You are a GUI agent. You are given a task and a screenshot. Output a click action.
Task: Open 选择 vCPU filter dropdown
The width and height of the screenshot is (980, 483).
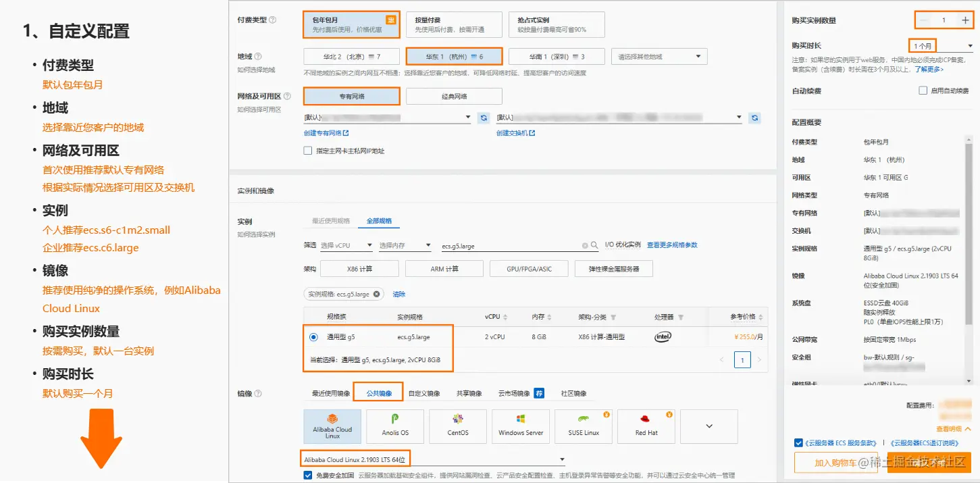(x=346, y=246)
